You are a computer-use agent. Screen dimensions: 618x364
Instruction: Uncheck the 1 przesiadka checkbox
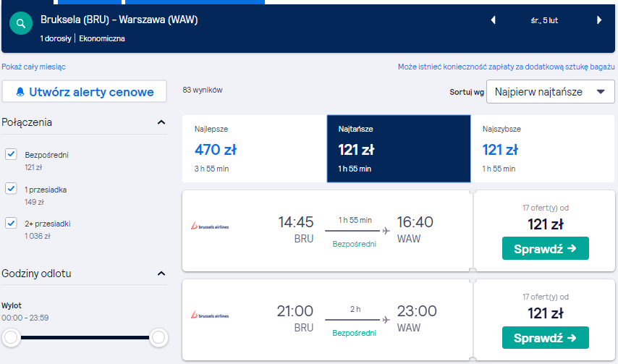pyautogui.click(x=11, y=189)
